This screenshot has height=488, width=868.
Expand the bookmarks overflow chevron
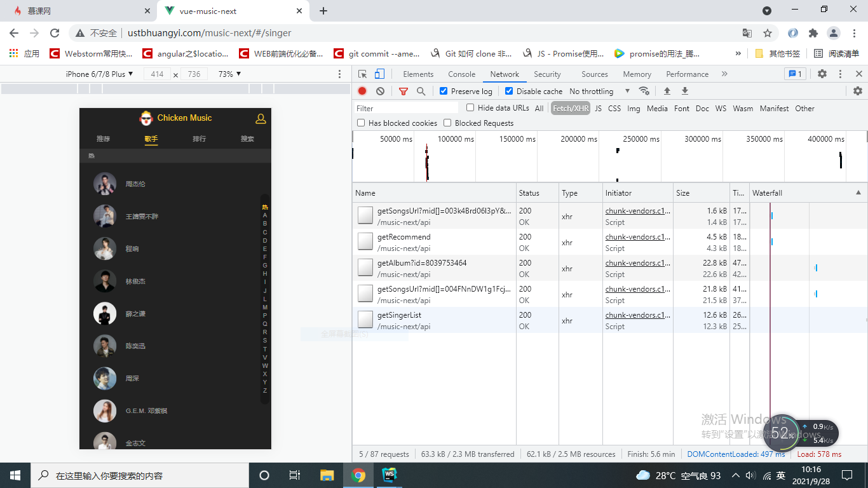click(x=738, y=53)
